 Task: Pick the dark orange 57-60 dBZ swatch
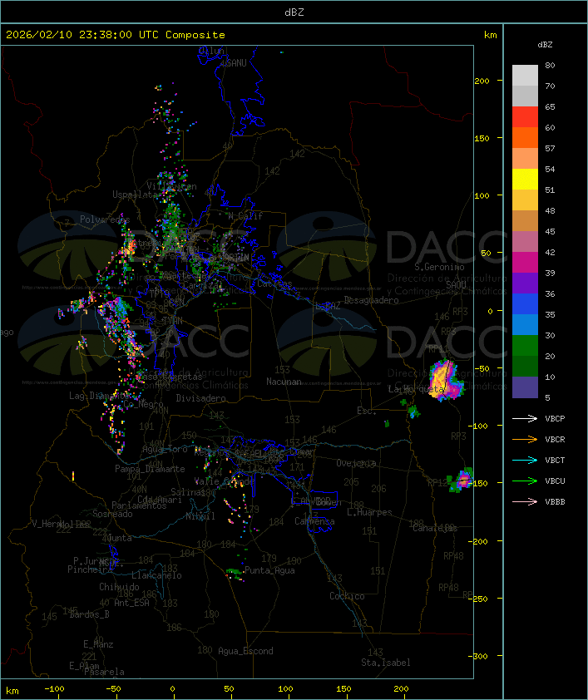(x=525, y=137)
